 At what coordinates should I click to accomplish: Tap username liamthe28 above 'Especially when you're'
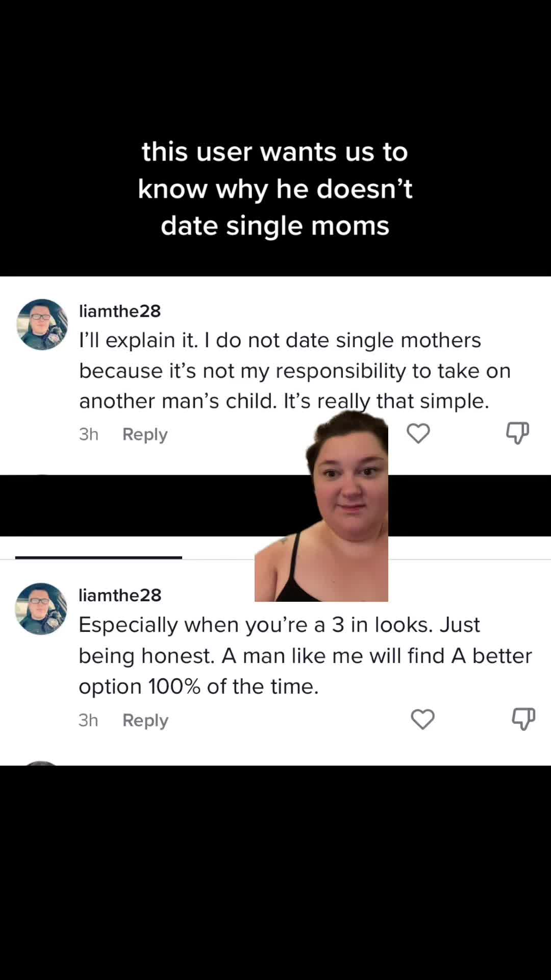(120, 595)
